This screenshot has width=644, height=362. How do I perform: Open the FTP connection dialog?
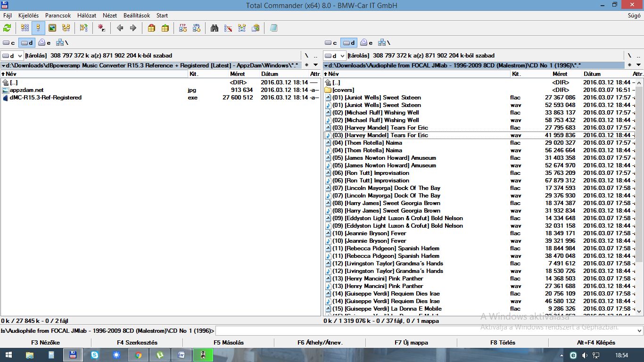(x=183, y=28)
